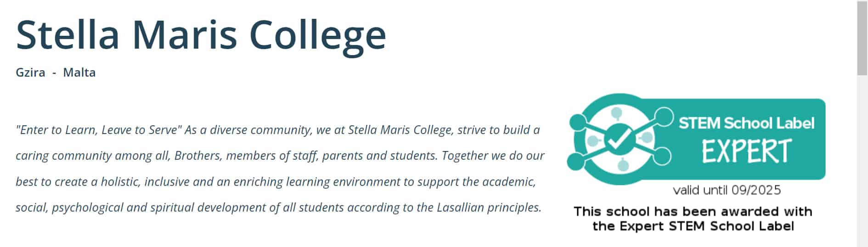Click the top-right hollow node circle on badge
Screen dimensions: 868x247
point(664,117)
